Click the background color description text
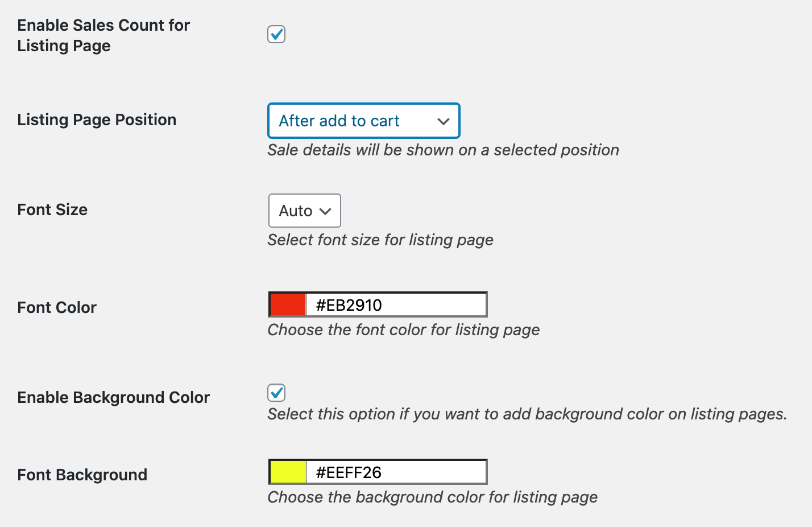The width and height of the screenshot is (812, 527). (x=527, y=414)
